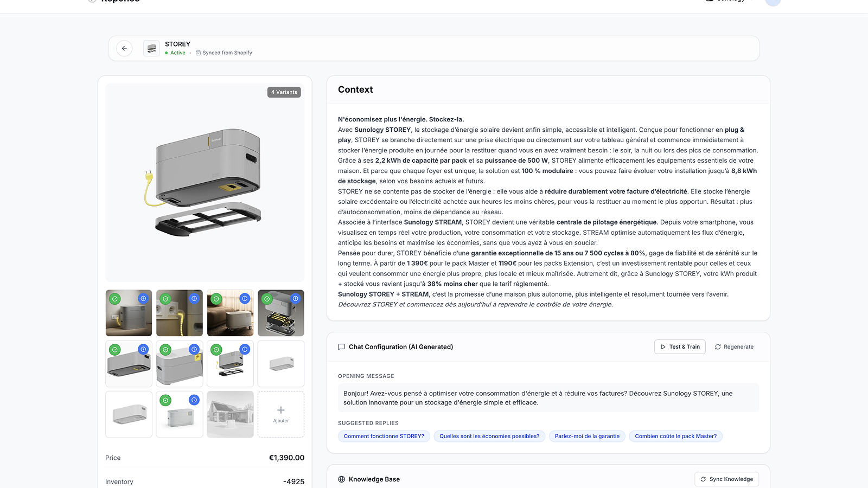Click the '4 Variants' badge on the product image
868x488 pixels.
[x=284, y=92]
